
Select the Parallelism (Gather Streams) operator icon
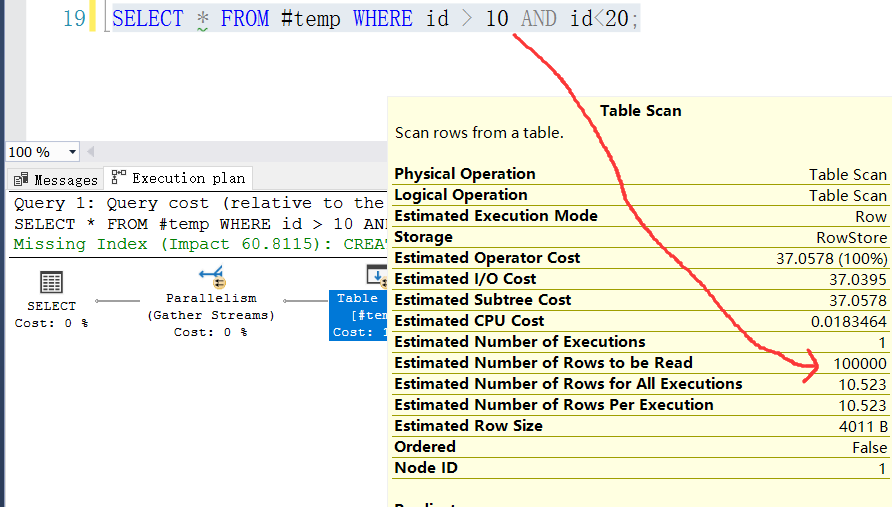coord(210,277)
